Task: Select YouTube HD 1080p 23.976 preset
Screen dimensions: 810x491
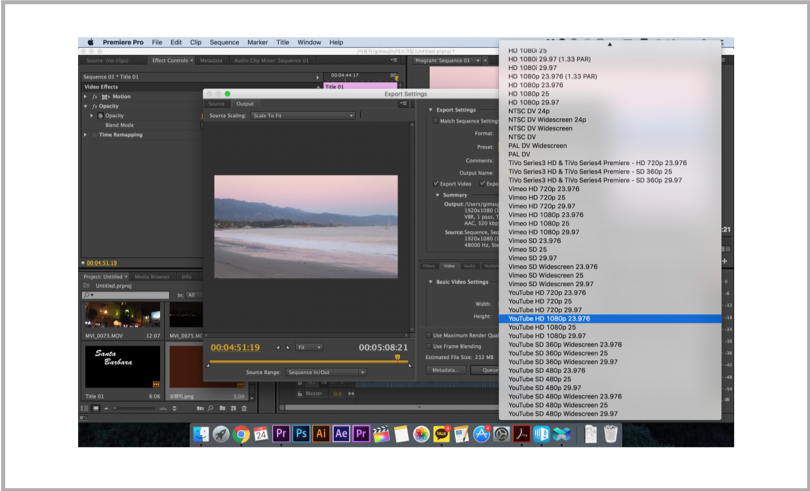Action: [610, 318]
